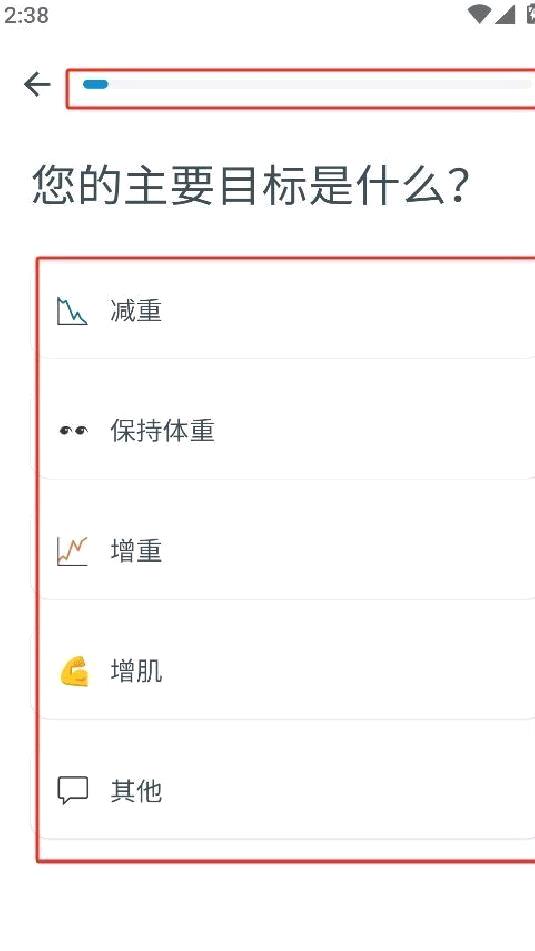Click the flexed bicep emoji beside 增肌
This screenshot has width=535, height=951.
pos(73,671)
